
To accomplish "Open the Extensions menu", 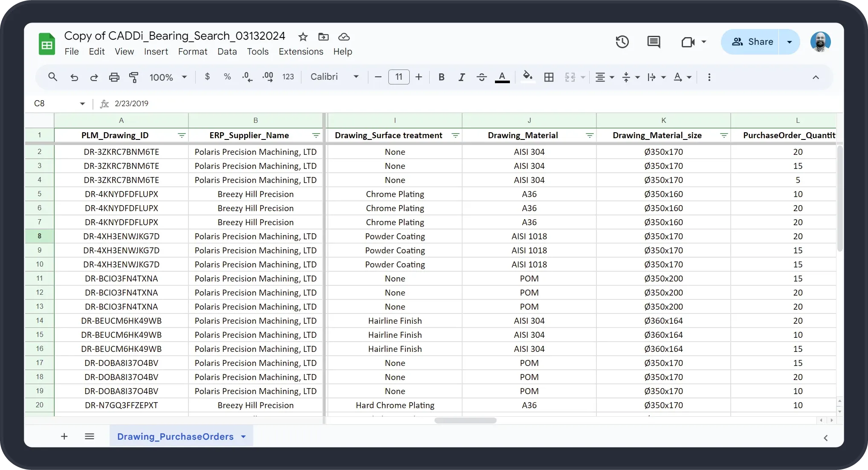I will 301,52.
